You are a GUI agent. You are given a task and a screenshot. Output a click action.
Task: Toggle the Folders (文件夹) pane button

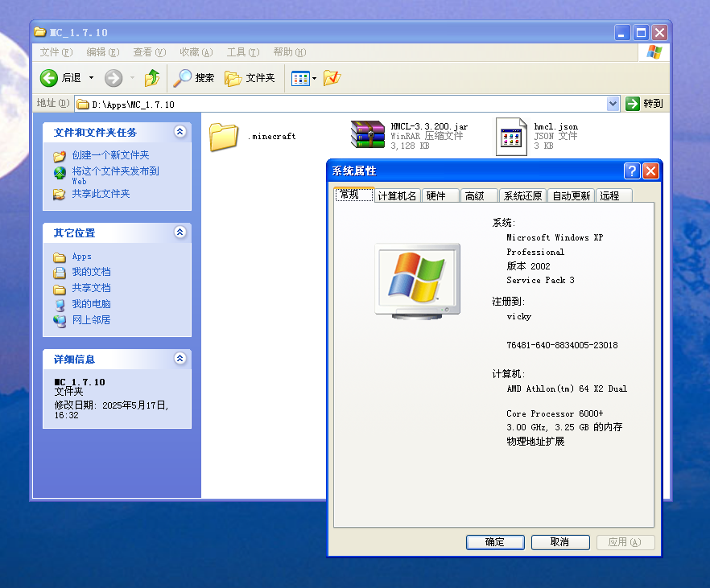250,78
